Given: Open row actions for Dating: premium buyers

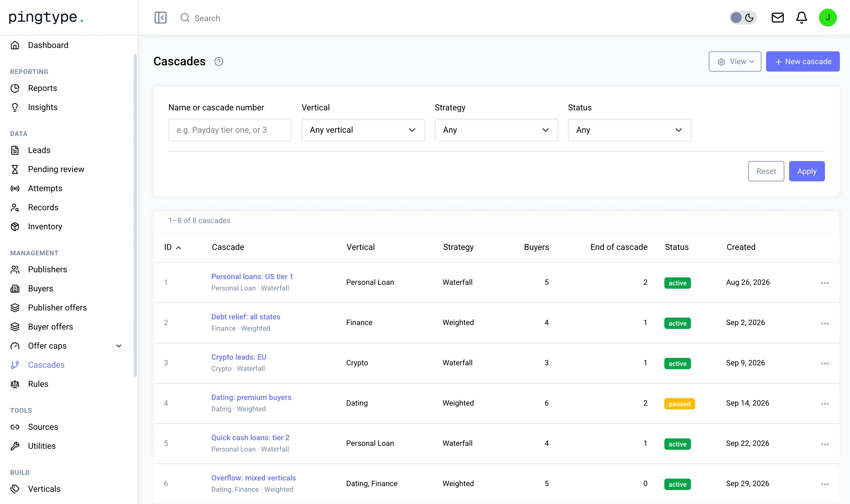Looking at the screenshot, I should click(x=825, y=404).
